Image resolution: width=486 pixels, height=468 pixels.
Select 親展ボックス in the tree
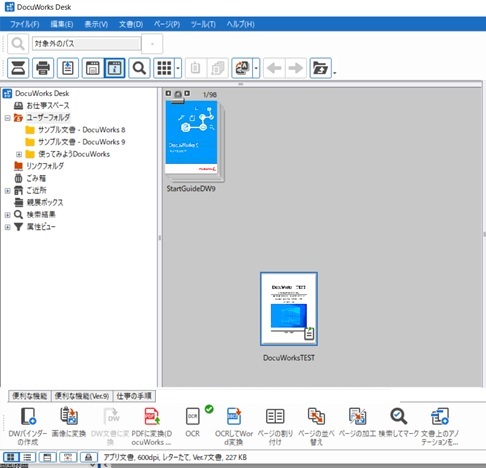click(44, 202)
